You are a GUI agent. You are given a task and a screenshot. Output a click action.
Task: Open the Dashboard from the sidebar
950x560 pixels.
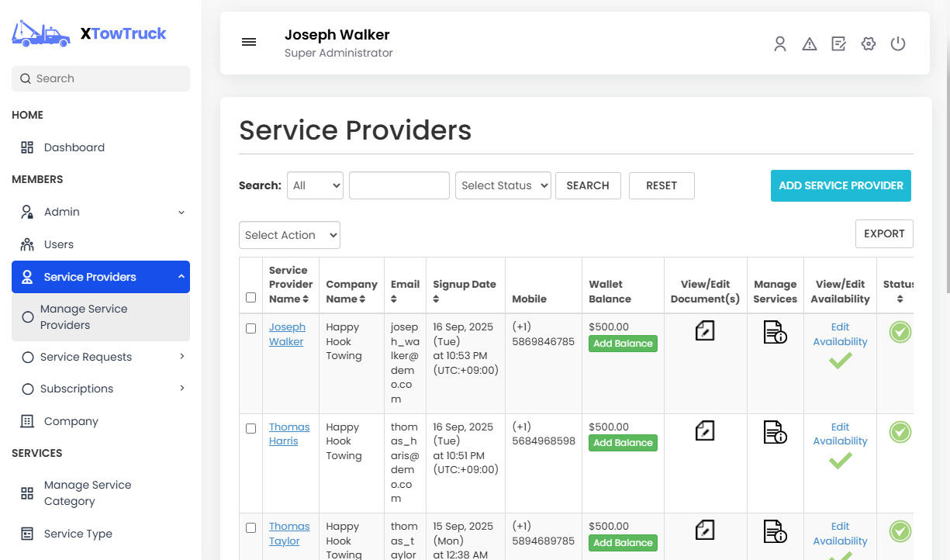[74, 147]
